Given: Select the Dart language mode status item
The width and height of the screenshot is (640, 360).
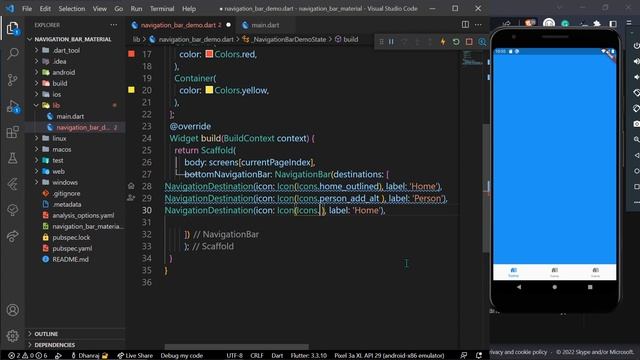Looking at the screenshot, I should point(277,356).
